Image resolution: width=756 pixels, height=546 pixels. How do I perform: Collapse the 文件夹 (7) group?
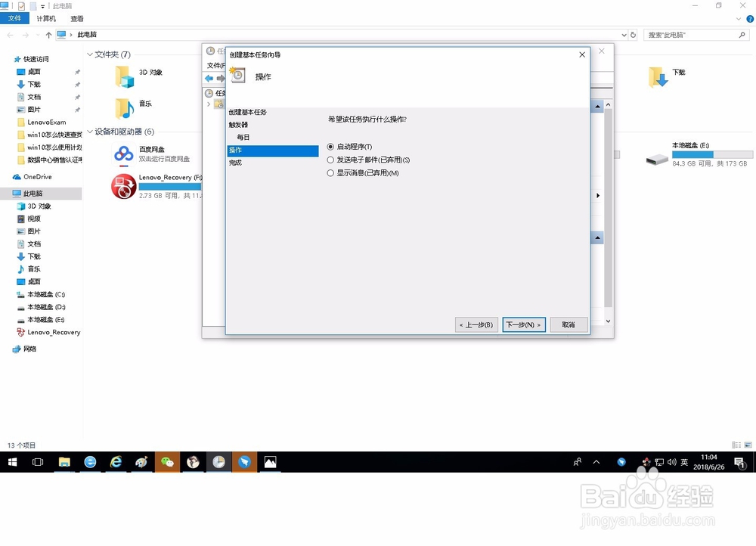pos(90,54)
